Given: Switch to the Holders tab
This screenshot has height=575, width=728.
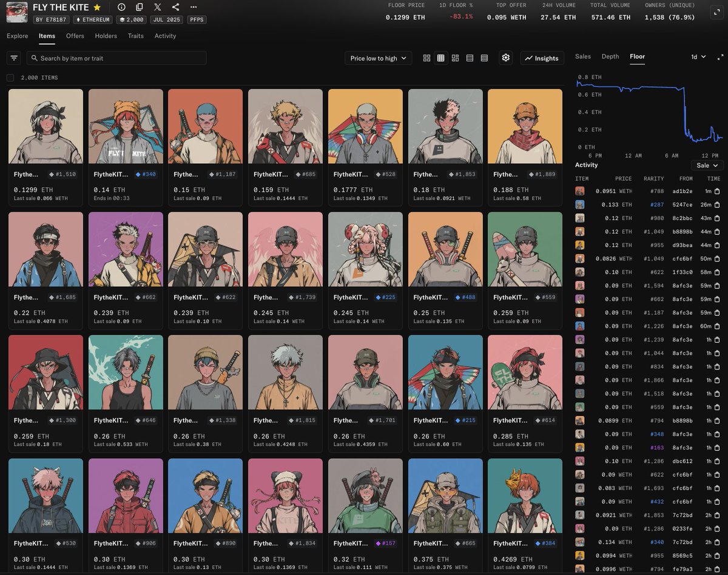Looking at the screenshot, I should (106, 36).
